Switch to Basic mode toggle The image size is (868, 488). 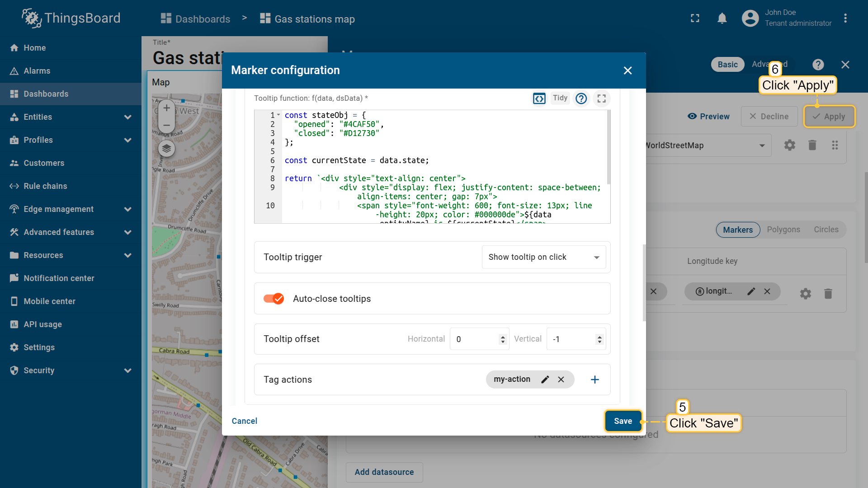click(727, 65)
